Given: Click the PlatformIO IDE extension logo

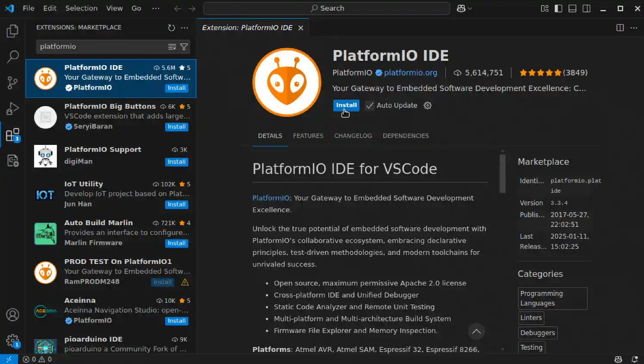Looking at the screenshot, I should [287, 82].
